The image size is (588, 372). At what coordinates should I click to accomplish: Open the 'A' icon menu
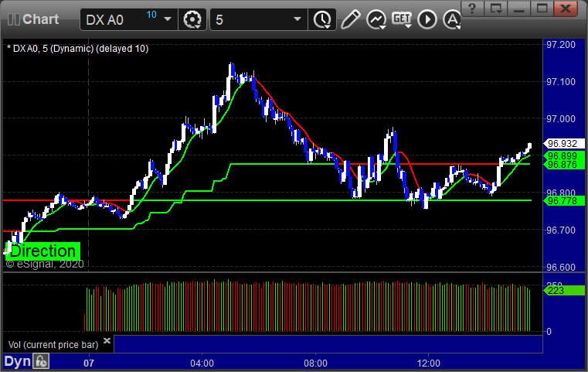pos(452,19)
